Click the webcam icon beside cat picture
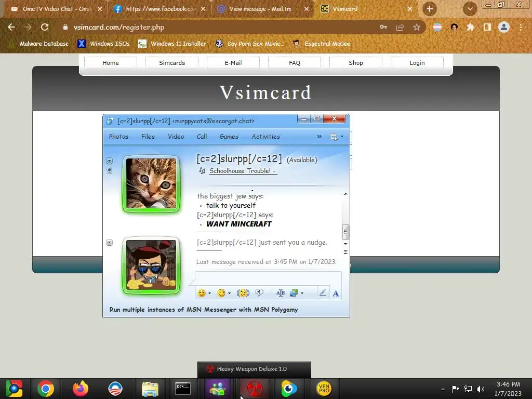The height and width of the screenshot is (399, 532). point(109,170)
